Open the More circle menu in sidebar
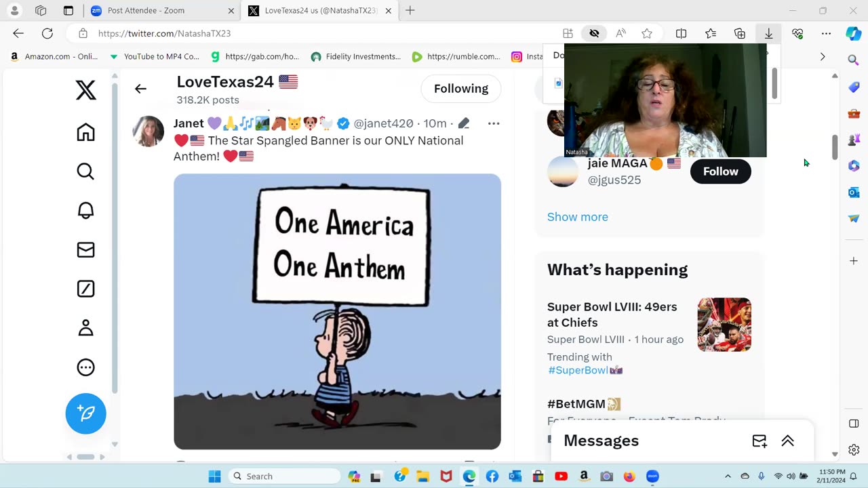The height and width of the screenshot is (488, 868). tap(85, 367)
